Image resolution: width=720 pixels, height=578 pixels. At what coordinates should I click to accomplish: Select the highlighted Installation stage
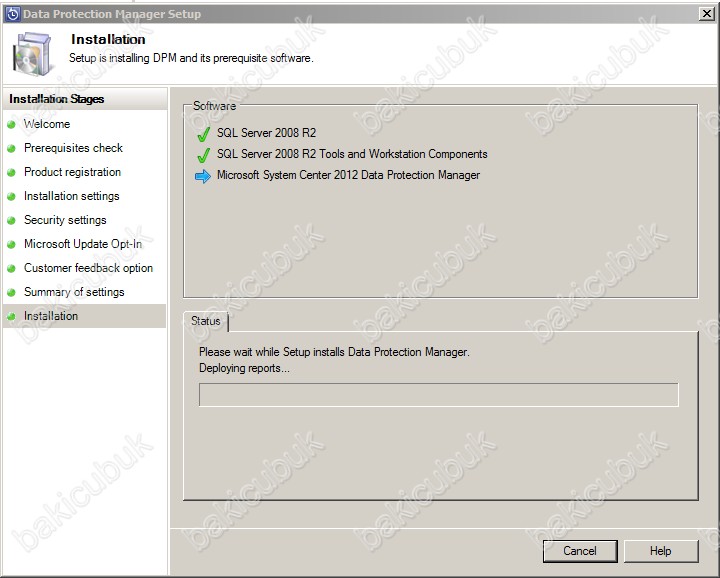click(84, 316)
